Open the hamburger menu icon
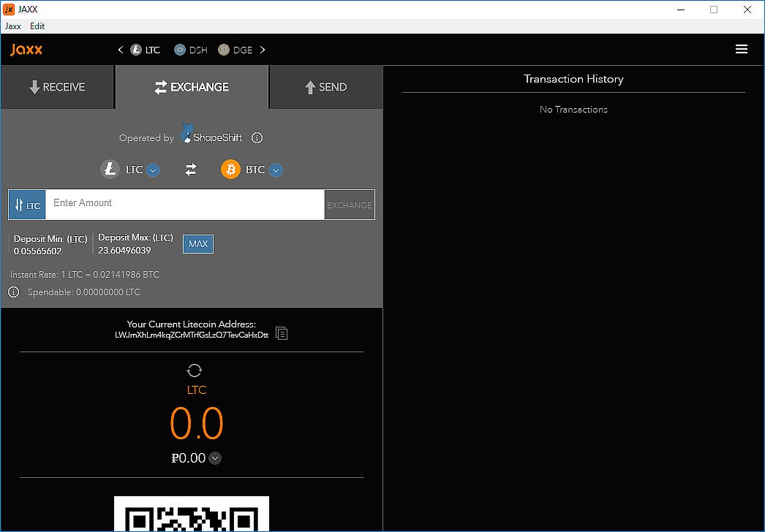765x532 pixels. pyautogui.click(x=741, y=49)
